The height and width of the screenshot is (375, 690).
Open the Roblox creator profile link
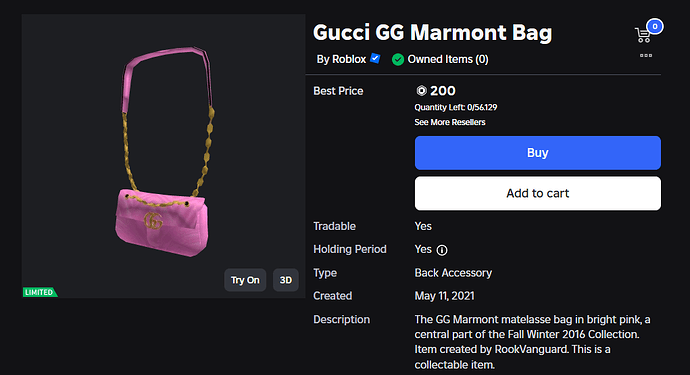pyautogui.click(x=349, y=59)
